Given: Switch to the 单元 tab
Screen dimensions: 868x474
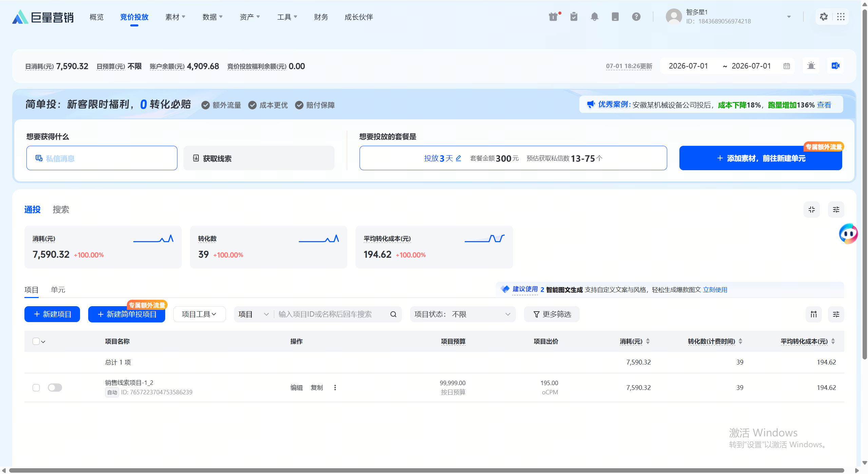Looking at the screenshot, I should coord(58,290).
